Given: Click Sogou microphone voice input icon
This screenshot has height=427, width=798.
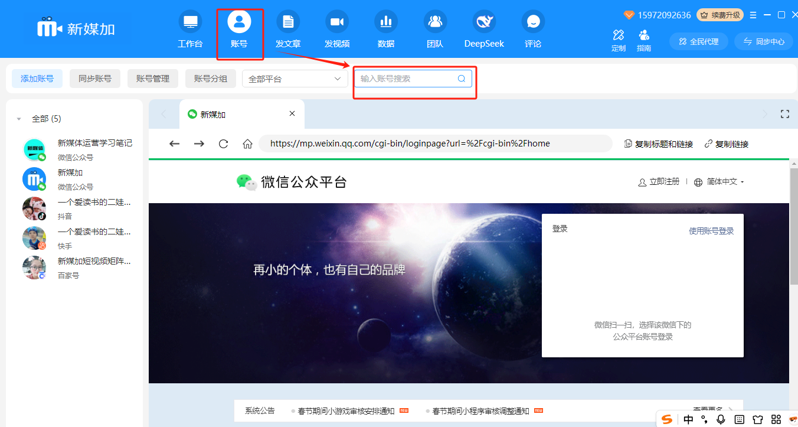Looking at the screenshot, I should (721, 419).
